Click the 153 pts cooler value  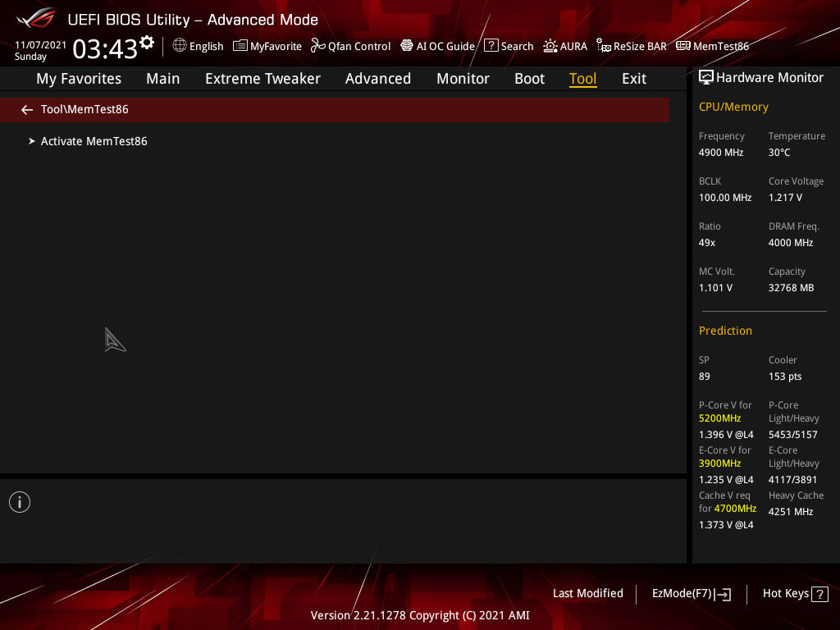point(785,376)
